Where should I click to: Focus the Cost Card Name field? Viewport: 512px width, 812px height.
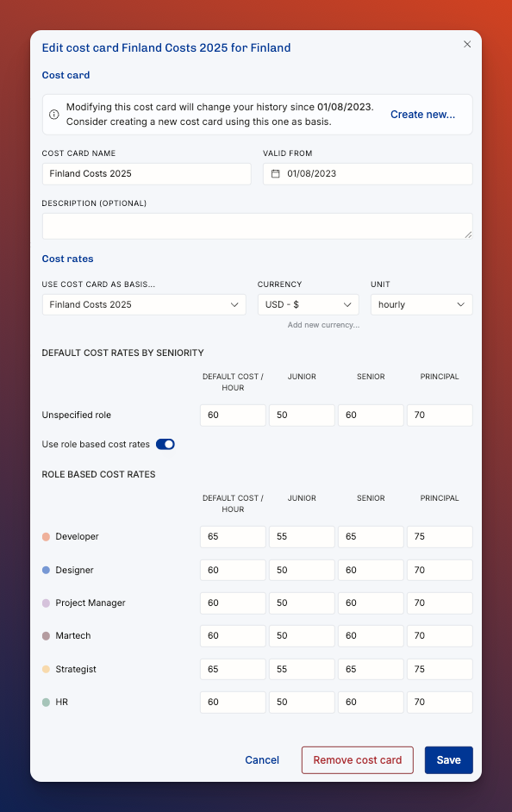[147, 174]
